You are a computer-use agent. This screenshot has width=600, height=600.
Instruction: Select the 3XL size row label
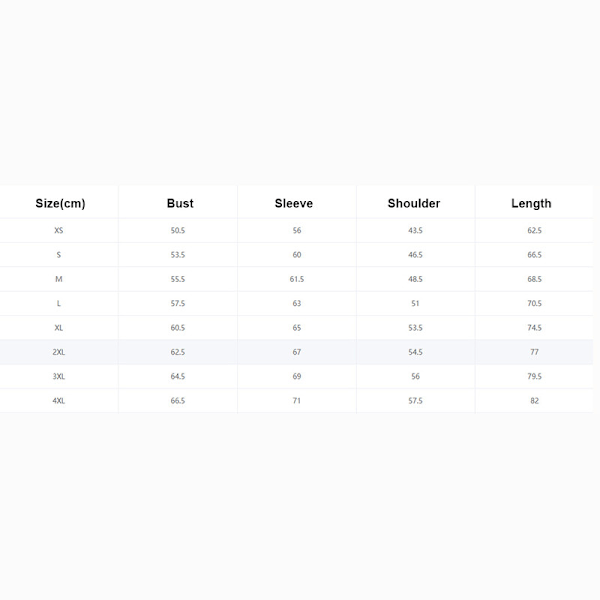click(59, 376)
